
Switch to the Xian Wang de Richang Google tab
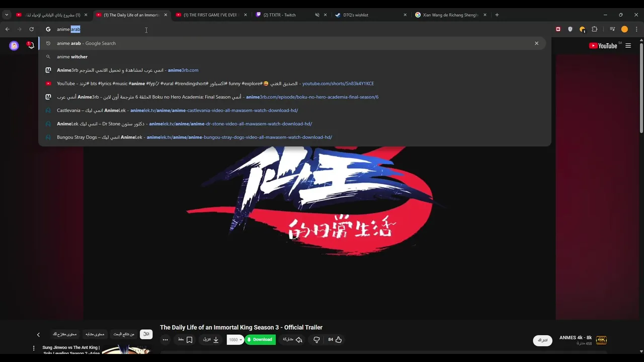click(450, 15)
